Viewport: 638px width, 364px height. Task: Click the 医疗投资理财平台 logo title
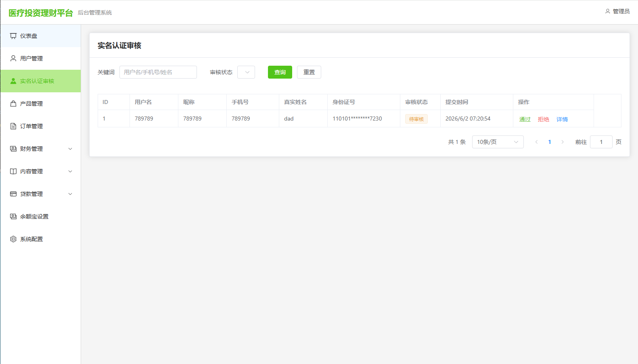coord(41,13)
